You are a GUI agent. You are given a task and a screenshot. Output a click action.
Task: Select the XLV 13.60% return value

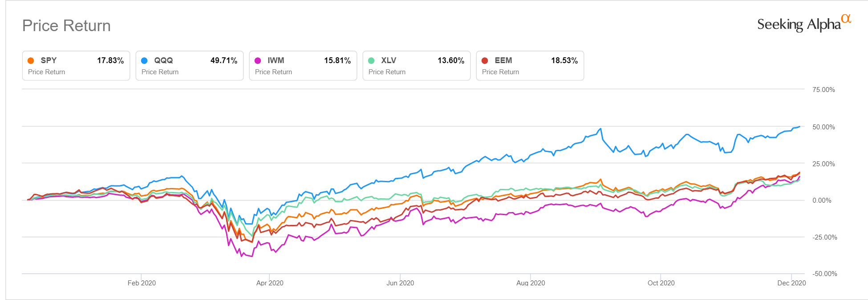[450, 60]
